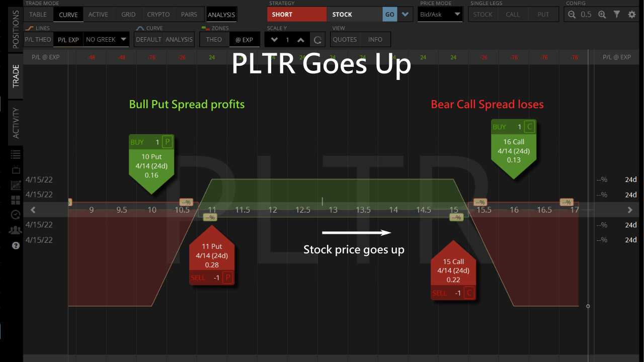
Task: Click the current price marker near 13
Action: click(323, 201)
